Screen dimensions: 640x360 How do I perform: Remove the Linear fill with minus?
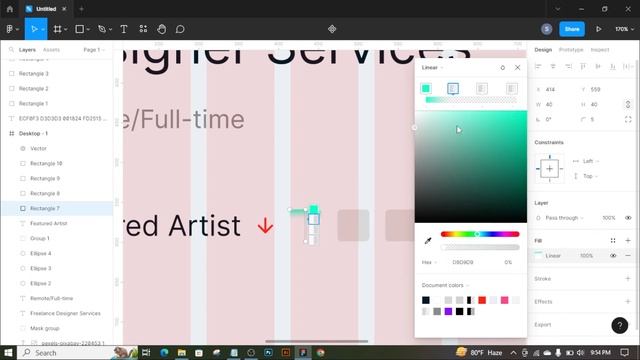[628, 256]
